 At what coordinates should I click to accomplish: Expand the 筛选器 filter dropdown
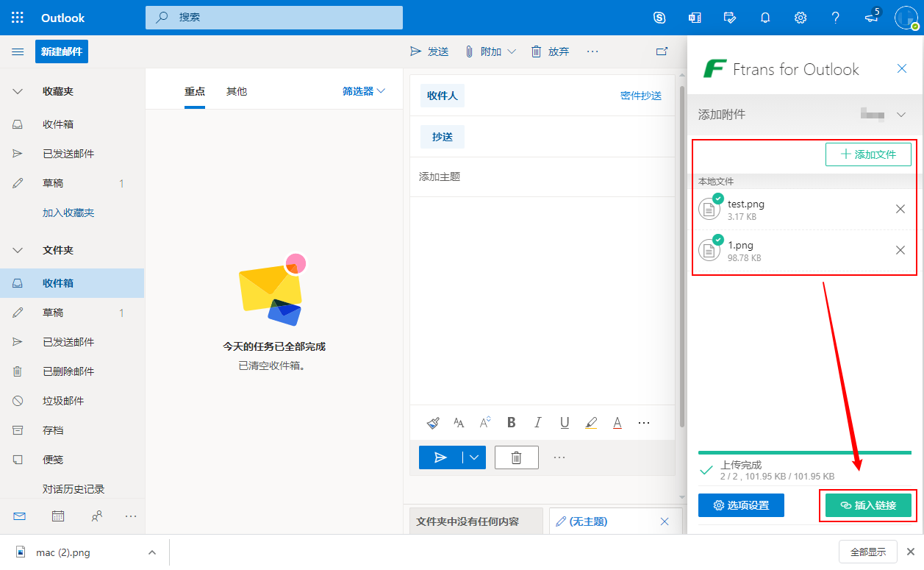[364, 91]
